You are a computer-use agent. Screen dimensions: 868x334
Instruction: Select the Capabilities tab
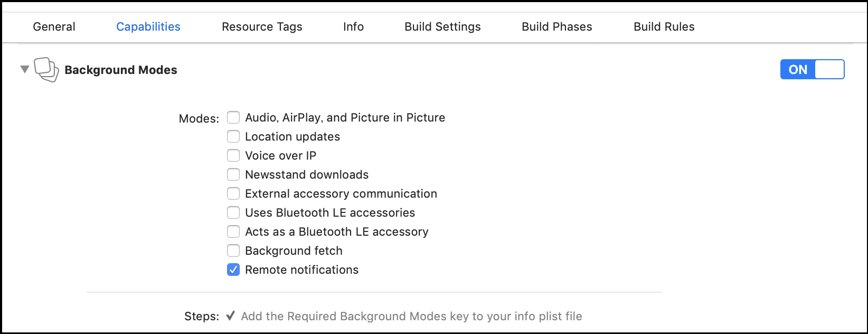(x=148, y=26)
